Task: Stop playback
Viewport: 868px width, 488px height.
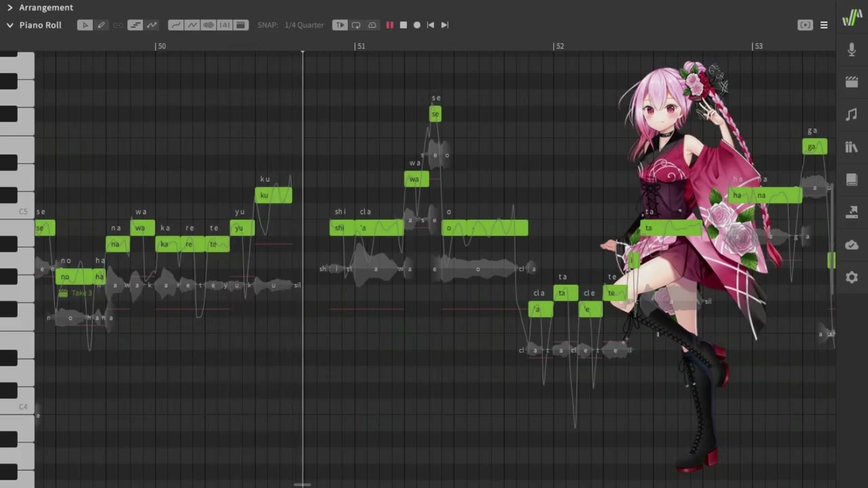Action: [x=403, y=25]
